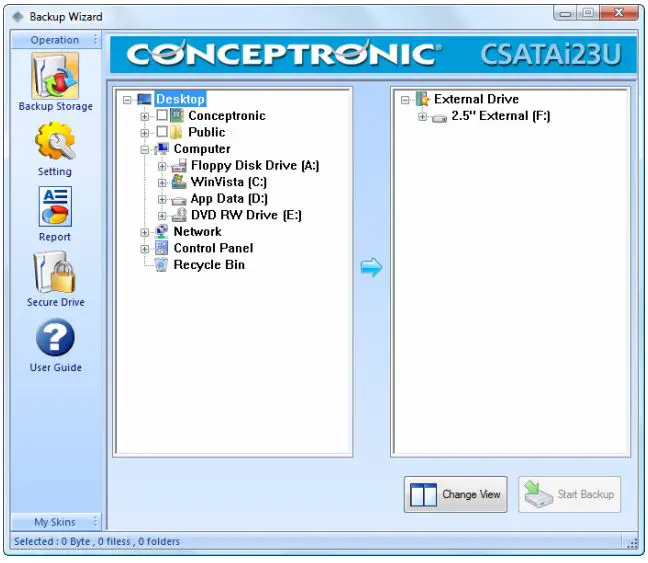
Task: Open the My Skins panel header
Action: coord(55,522)
